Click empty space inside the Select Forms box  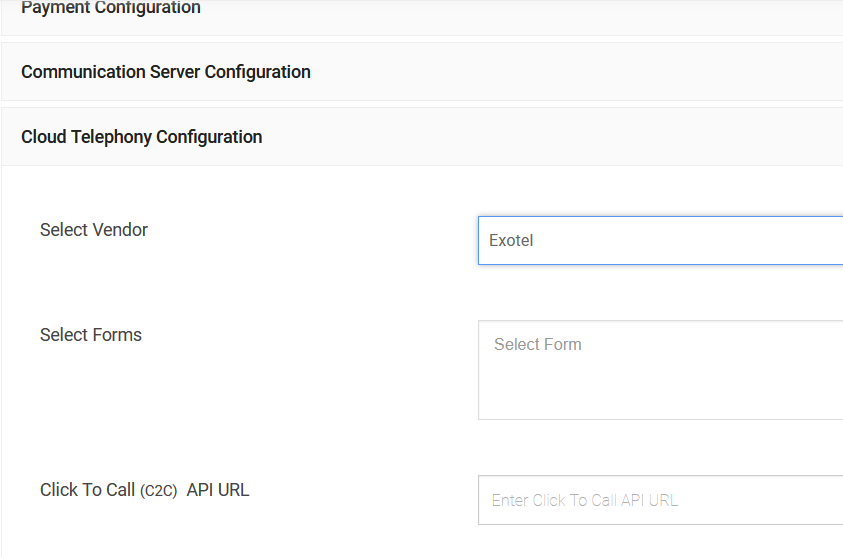(x=680, y=390)
